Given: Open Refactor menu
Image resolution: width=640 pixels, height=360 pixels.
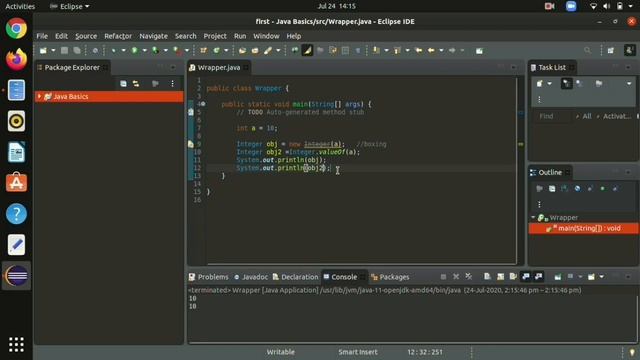Looking at the screenshot, I should coord(118,36).
